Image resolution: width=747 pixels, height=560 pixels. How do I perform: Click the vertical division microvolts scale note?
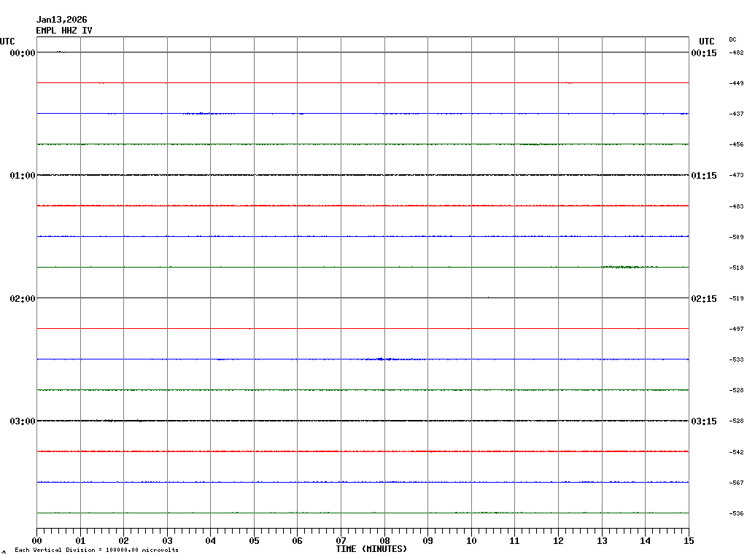[x=96, y=551]
